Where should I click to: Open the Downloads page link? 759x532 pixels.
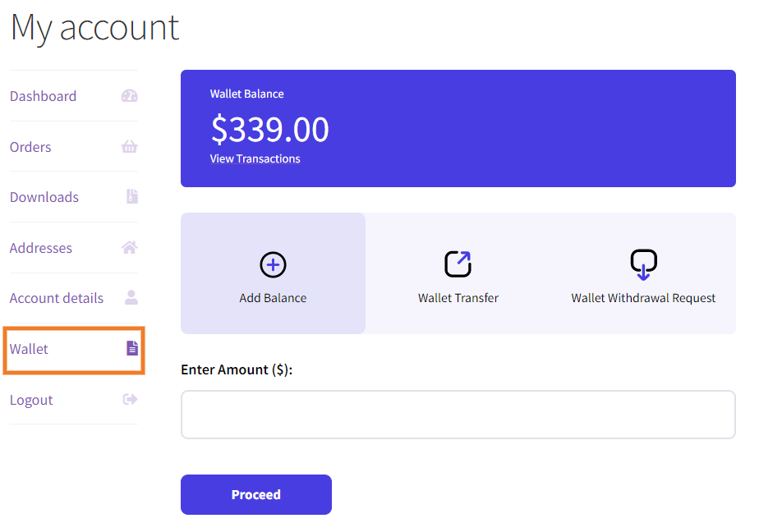coord(44,197)
